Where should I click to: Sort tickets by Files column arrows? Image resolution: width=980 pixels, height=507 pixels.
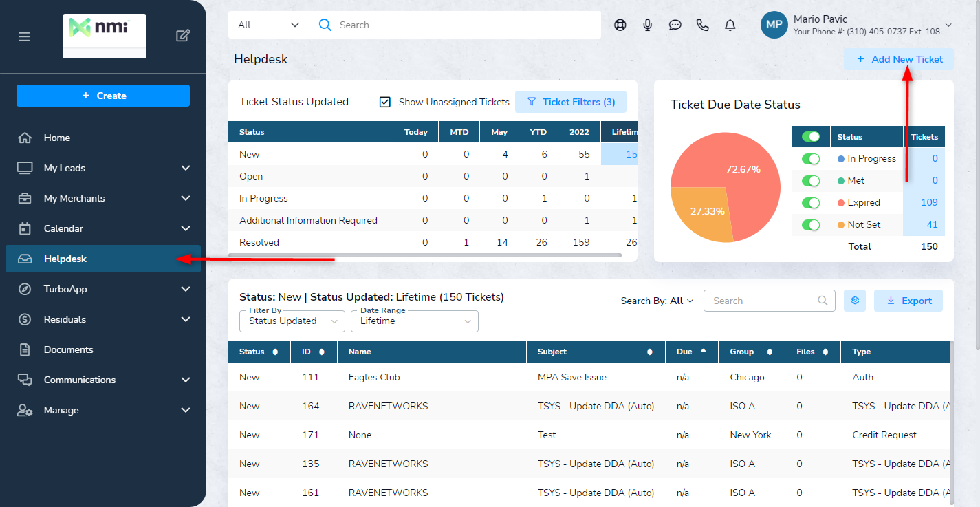point(825,352)
